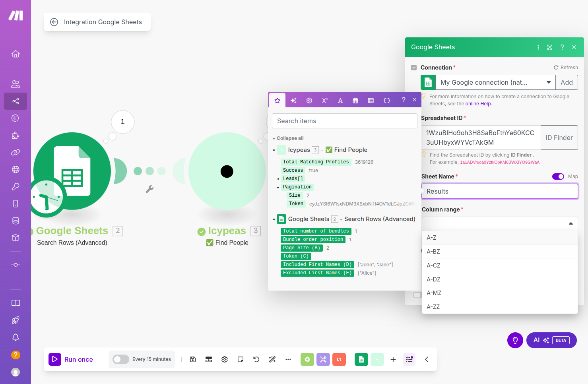Open Scenarios share icon in sidebar
This screenshot has height=384, width=588.
[16, 101]
